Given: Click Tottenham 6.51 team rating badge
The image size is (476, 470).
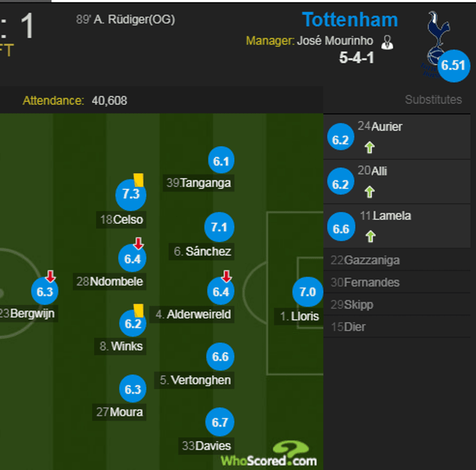Looking at the screenshot, I should pyautogui.click(x=453, y=65).
